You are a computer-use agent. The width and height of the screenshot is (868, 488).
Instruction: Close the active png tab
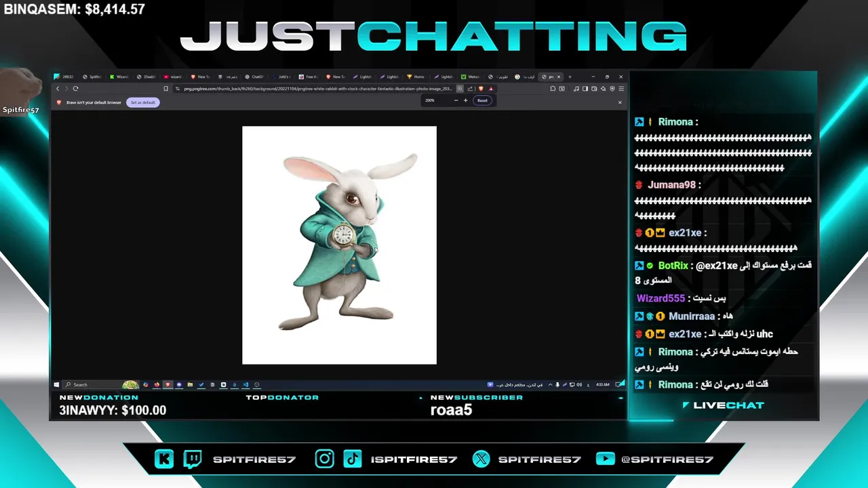coord(559,77)
